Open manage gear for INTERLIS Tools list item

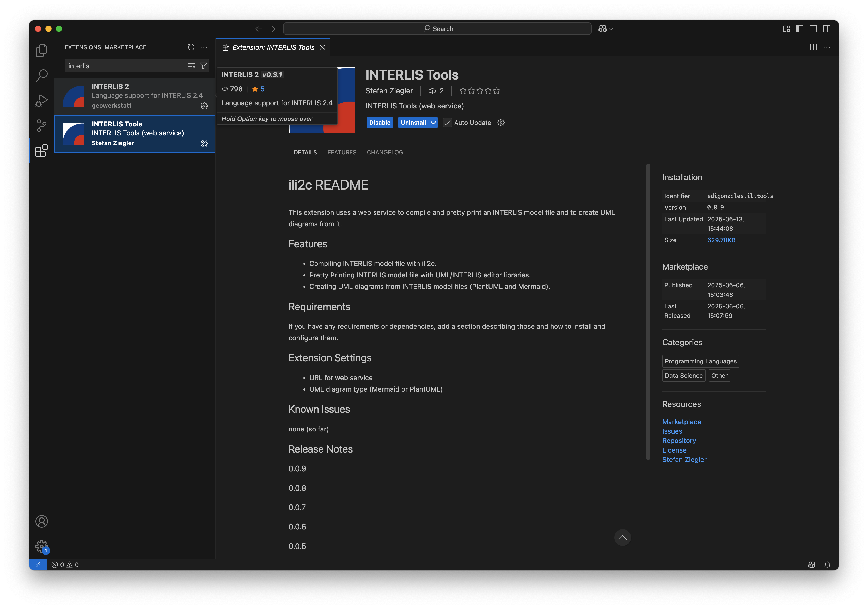point(205,143)
